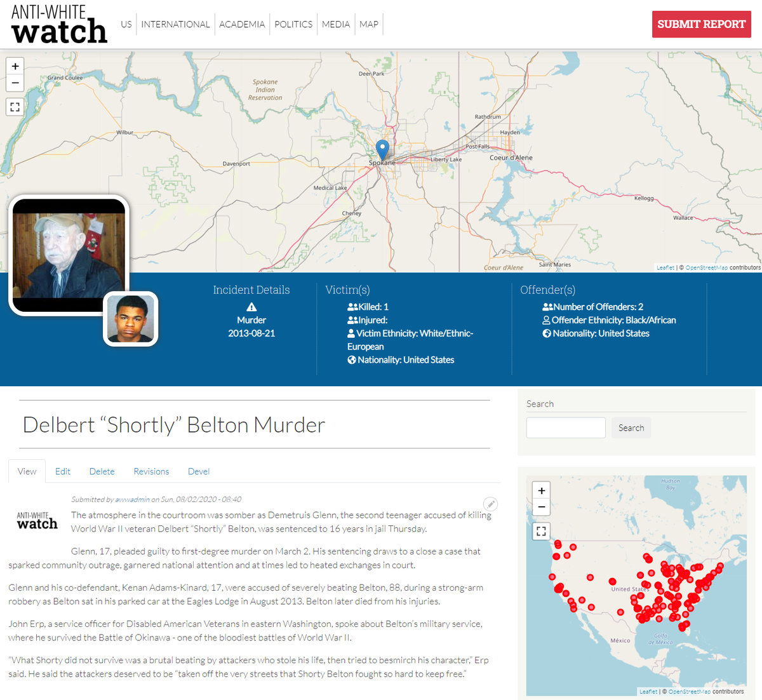Open the ACADEMIA menu item
Screen dimensions: 762x700
pyautogui.click(x=242, y=24)
